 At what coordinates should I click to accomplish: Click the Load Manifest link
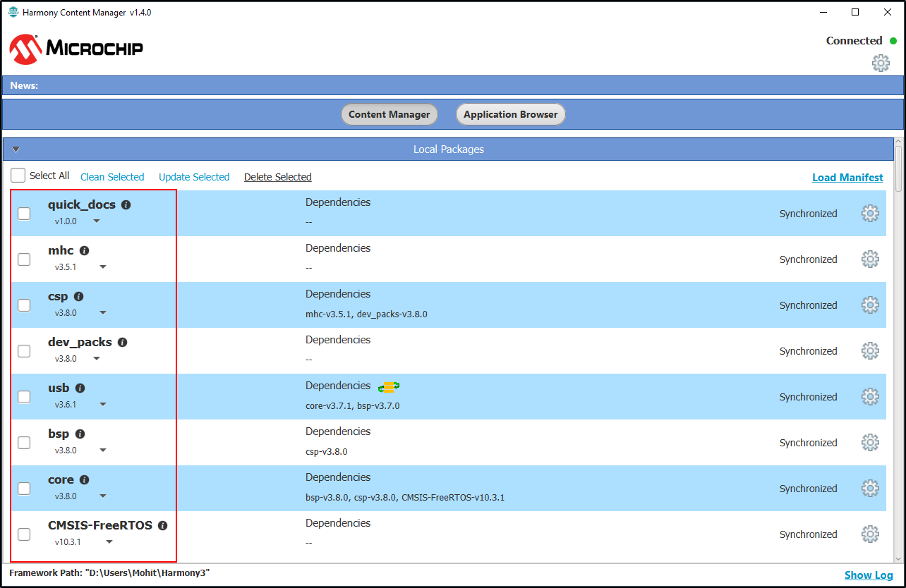pyautogui.click(x=847, y=178)
